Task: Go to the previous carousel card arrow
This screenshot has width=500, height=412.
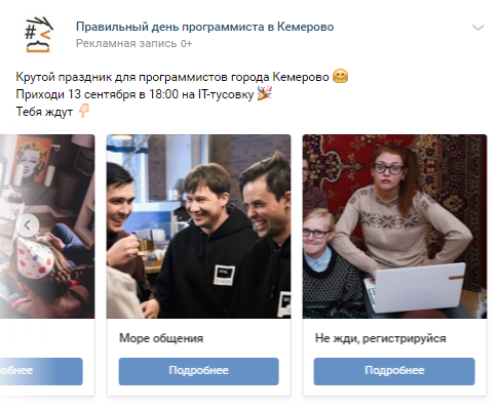Action: [x=28, y=226]
